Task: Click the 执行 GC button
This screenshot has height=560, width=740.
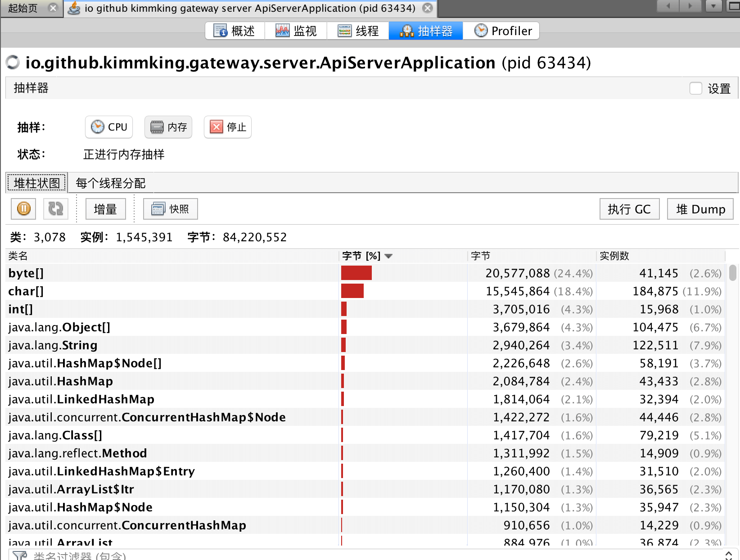Action: [x=629, y=209]
